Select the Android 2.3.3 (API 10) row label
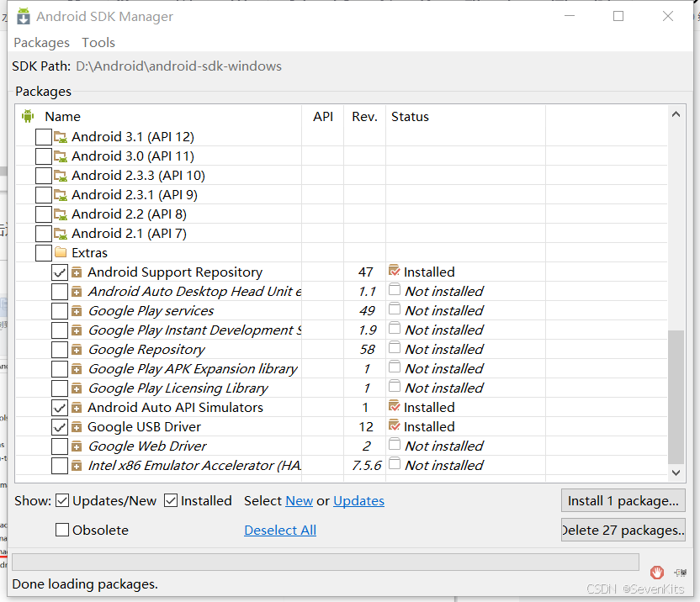Viewport: 700px width, 602px height. click(x=138, y=176)
